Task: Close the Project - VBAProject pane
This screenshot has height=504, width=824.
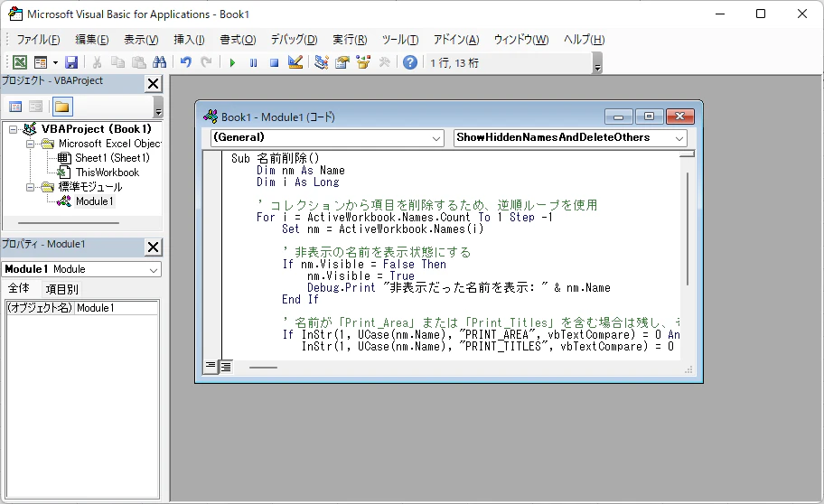Action: coord(153,83)
